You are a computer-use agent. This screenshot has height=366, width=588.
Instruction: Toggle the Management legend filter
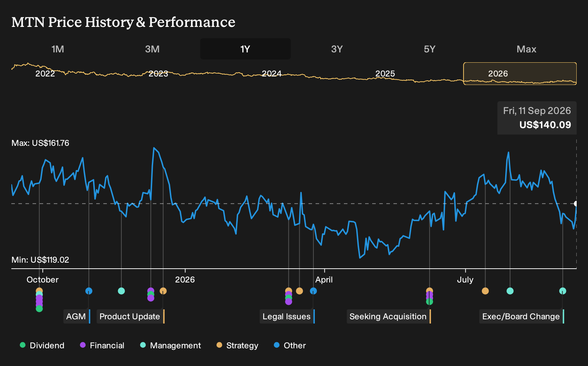[171, 345]
